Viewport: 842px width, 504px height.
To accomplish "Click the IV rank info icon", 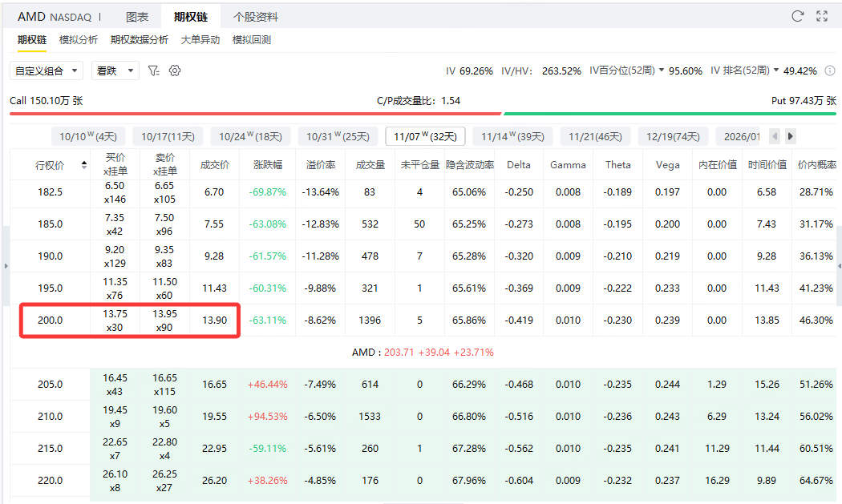I will click(x=830, y=71).
